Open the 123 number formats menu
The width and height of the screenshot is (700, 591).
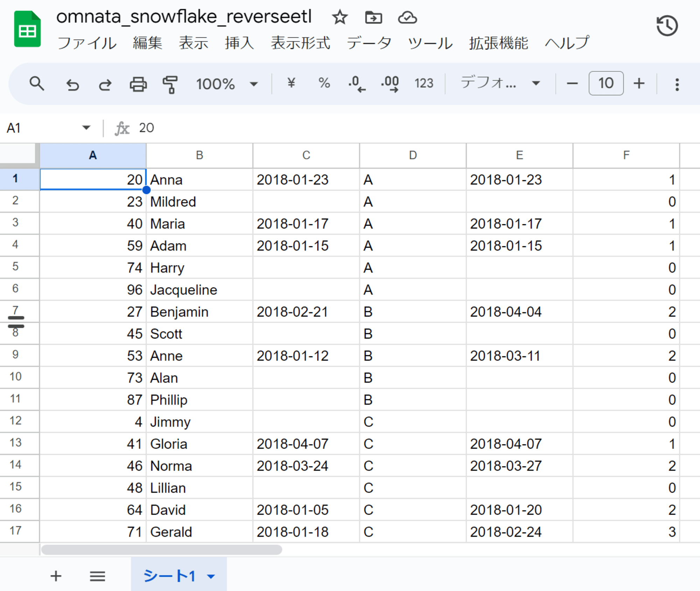(x=424, y=83)
